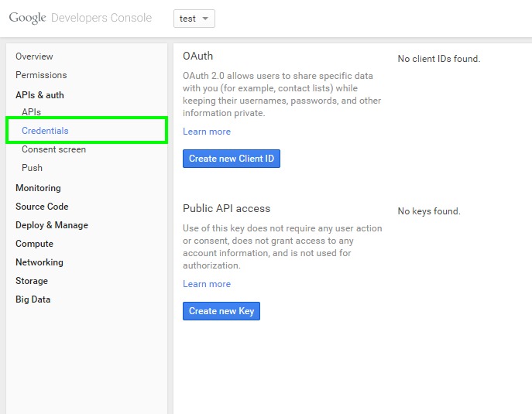The image size is (532, 414).
Task: Expand Deploy & Manage section
Action: (52, 225)
